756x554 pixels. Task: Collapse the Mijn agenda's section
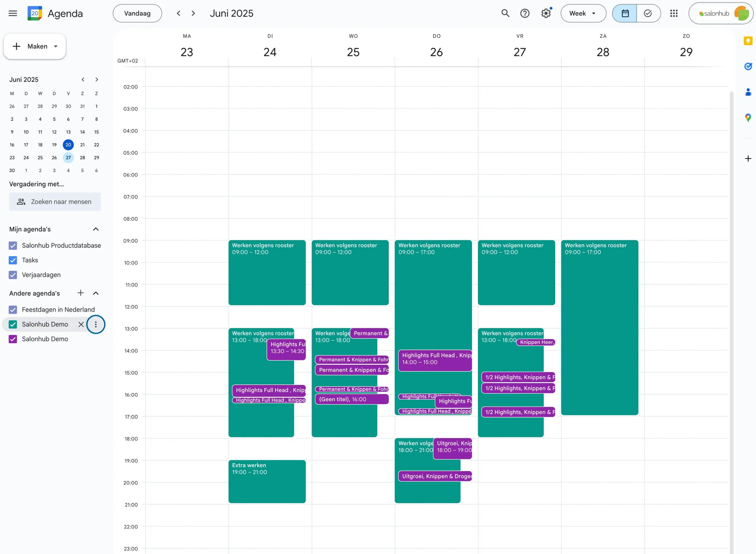(96, 229)
